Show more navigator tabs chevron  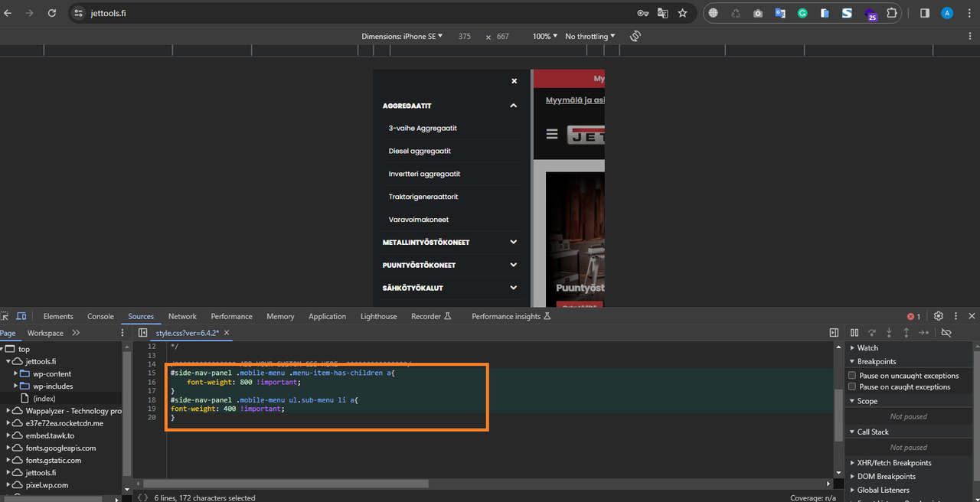(x=76, y=333)
